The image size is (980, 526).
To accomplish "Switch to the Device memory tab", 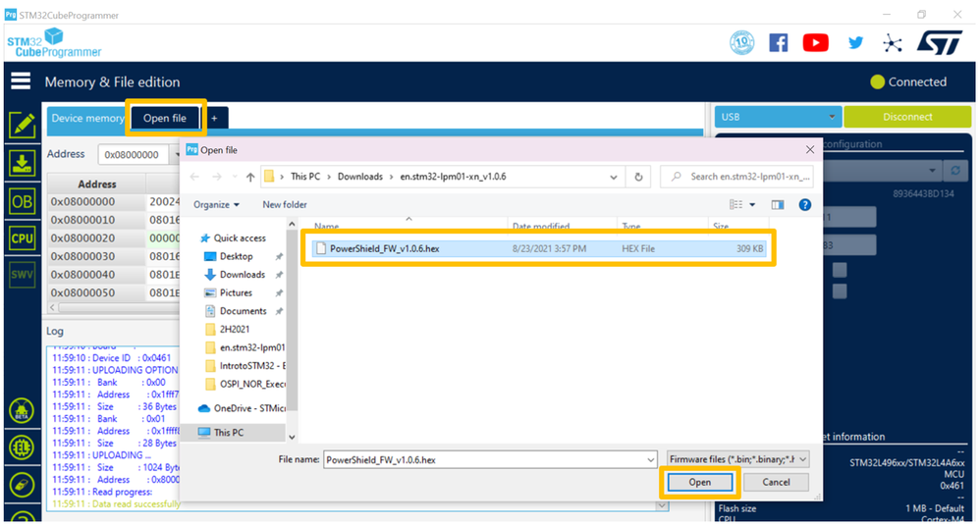I will pos(87,118).
